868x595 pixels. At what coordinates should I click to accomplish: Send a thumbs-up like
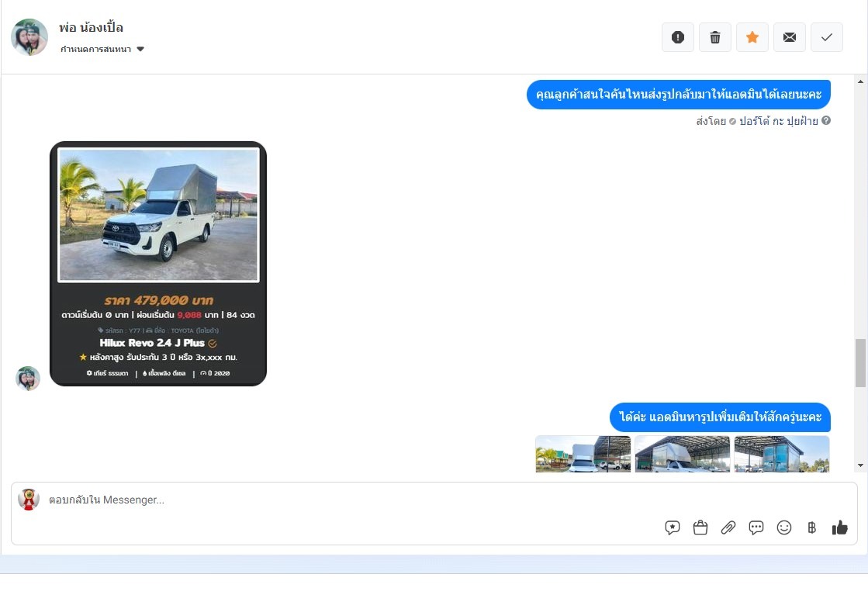(840, 528)
